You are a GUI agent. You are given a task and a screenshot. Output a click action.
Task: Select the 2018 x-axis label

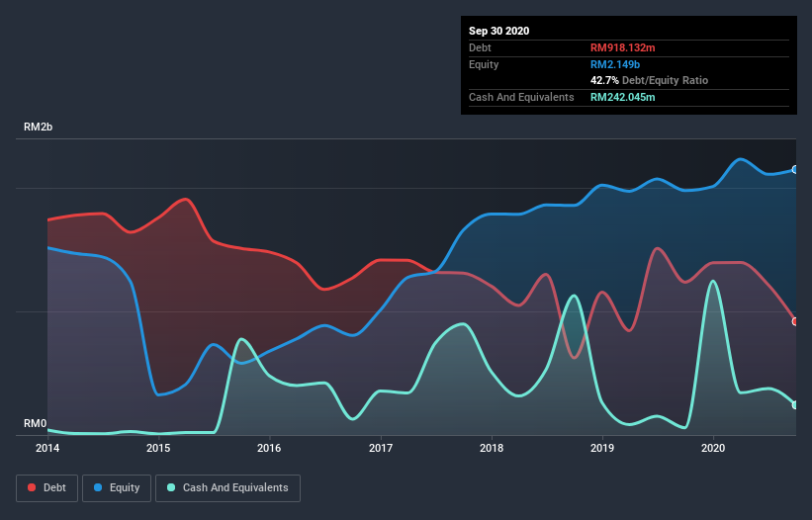click(492, 448)
